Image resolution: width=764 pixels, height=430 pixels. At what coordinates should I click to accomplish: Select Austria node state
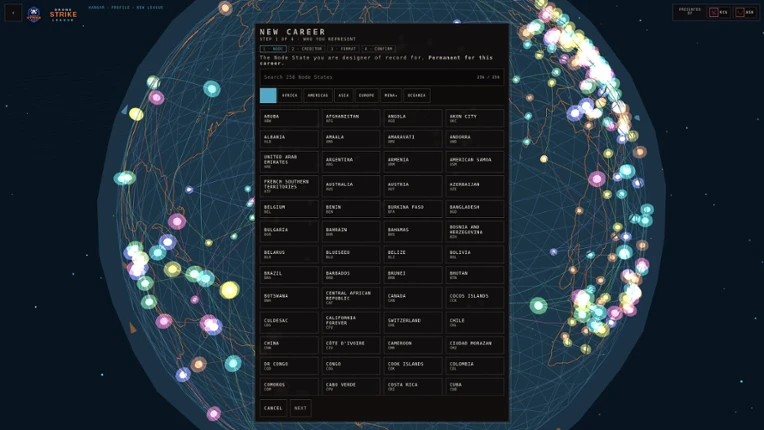pos(413,186)
